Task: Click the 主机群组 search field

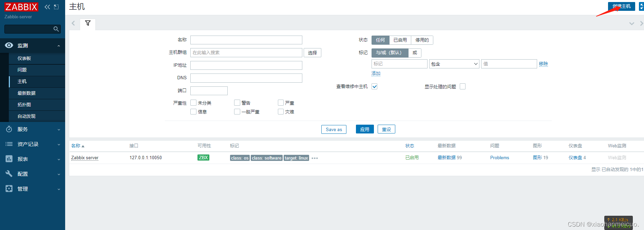Action: pyautogui.click(x=246, y=53)
